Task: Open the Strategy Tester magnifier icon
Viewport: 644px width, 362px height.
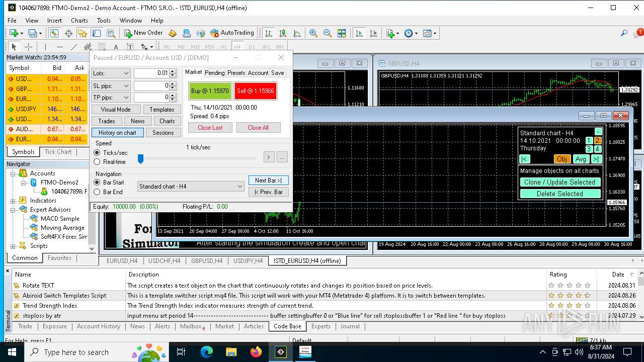Action: [x=111, y=33]
